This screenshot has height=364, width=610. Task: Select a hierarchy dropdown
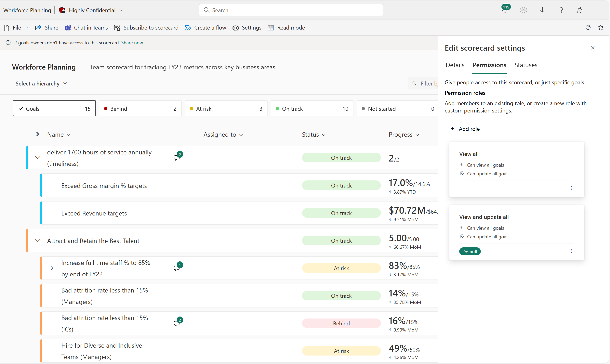click(x=41, y=83)
